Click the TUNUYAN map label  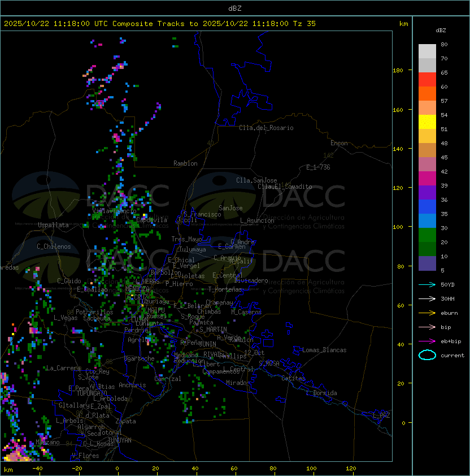point(120,440)
